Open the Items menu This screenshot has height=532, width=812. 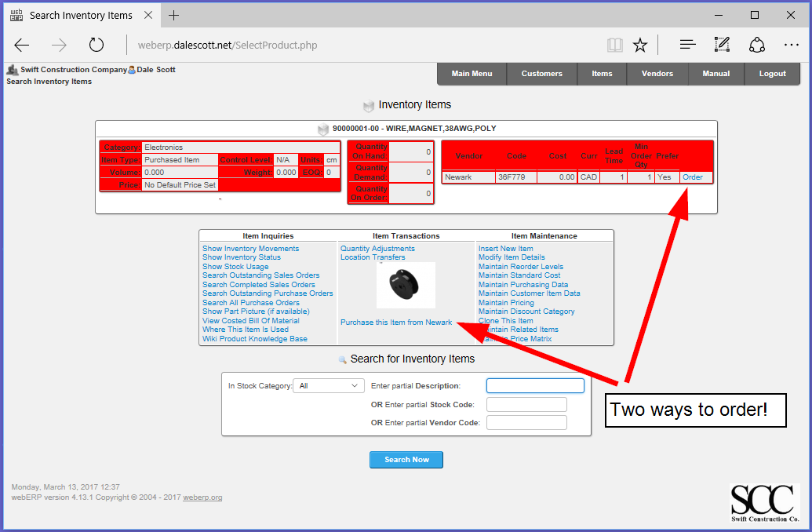tap(602, 74)
